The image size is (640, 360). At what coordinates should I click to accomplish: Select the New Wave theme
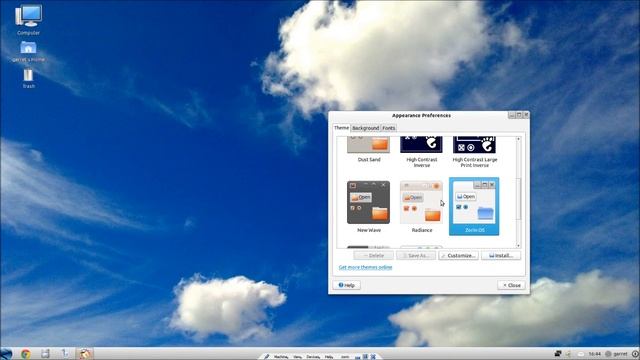(x=369, y=207)
